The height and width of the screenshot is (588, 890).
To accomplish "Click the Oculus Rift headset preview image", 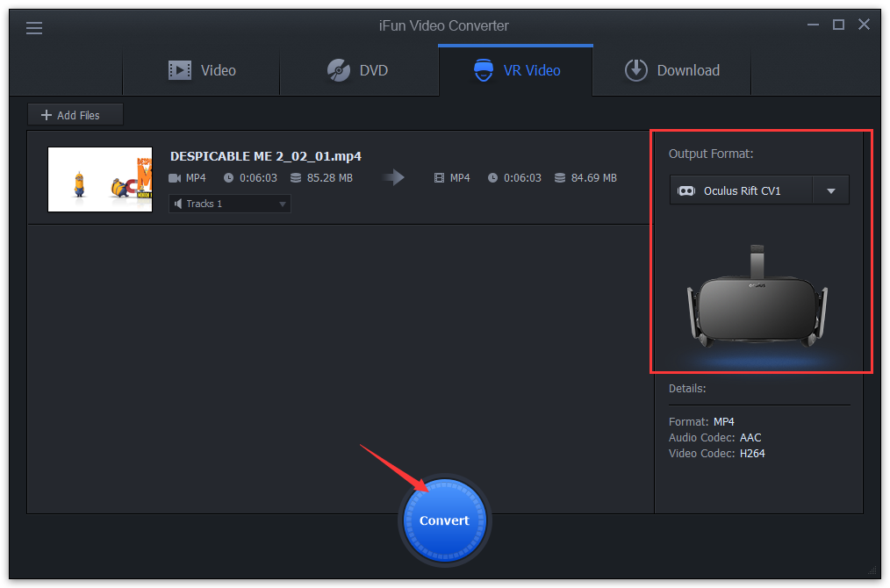I will coord(757,297).
